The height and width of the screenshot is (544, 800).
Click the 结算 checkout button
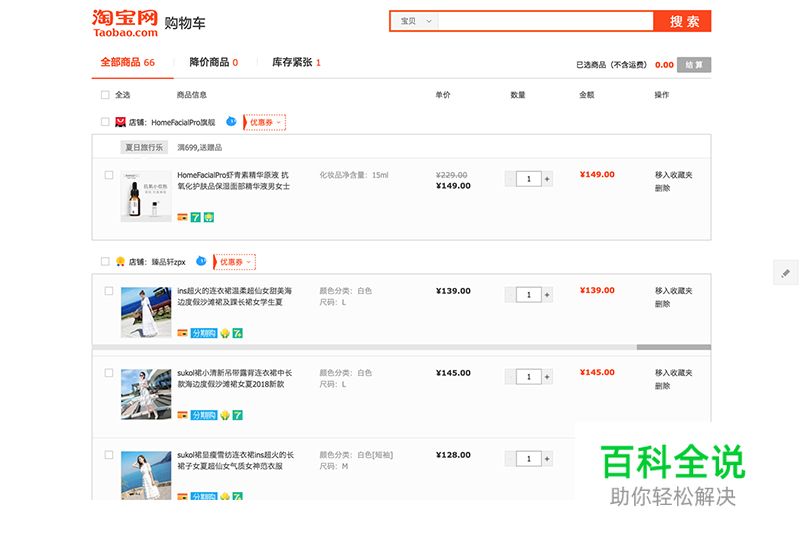coord(694,65)
